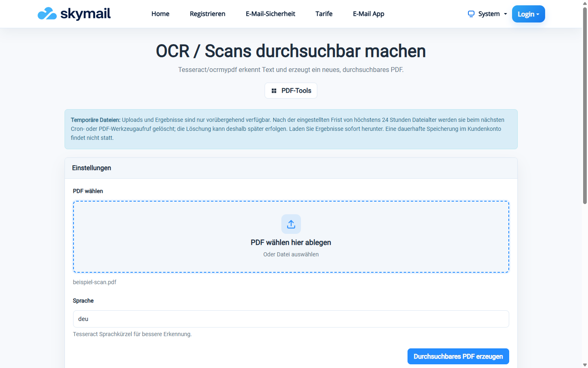Click Durchsuchbares PDF erzeugen button
The height and width of the screenshot is (368, 588).
point(458,357)
